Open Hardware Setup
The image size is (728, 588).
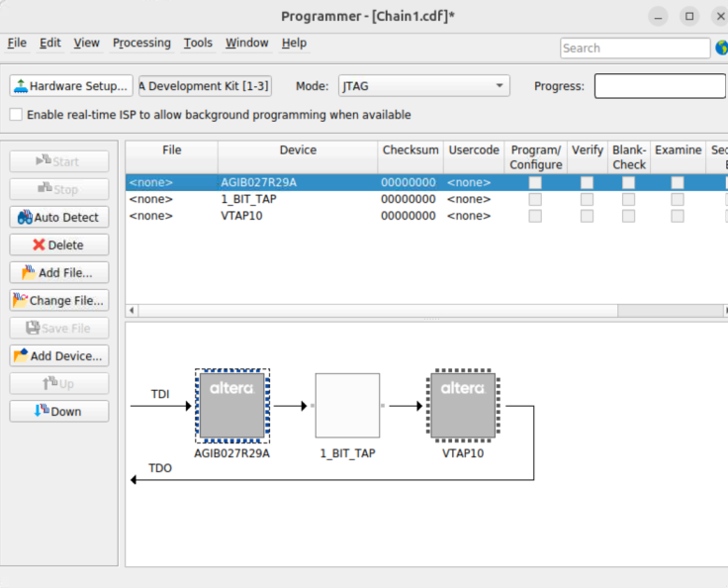71,86
